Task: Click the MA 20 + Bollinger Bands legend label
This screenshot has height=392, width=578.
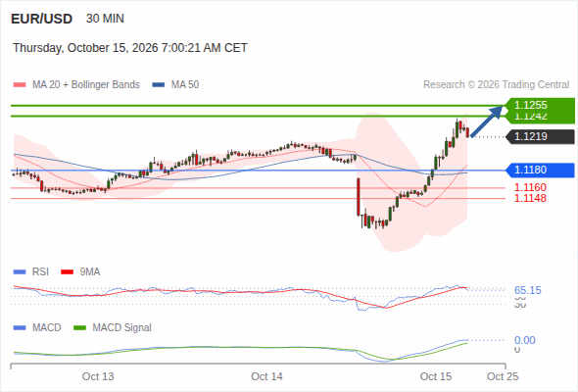Action: 86,85
